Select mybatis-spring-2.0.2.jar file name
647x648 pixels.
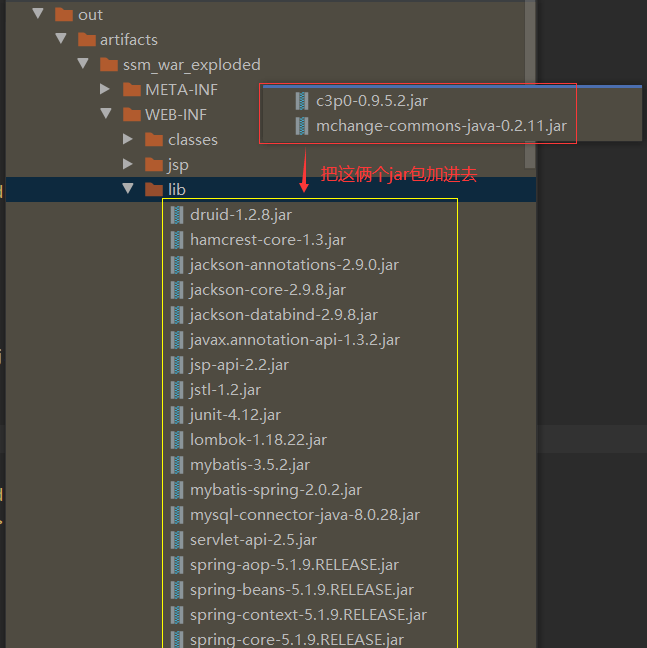pyautogui.click(x=276, y=490)
